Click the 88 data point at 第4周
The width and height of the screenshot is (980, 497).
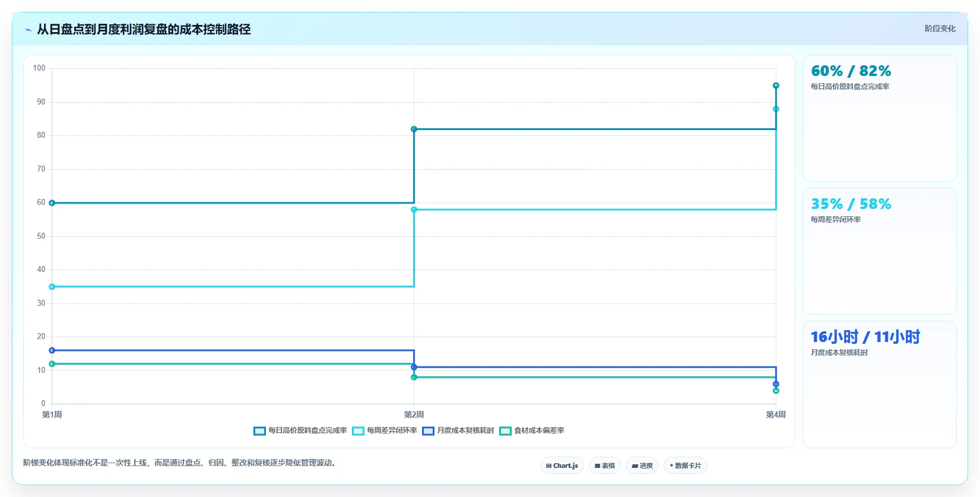pyautogui.click(x=776, y=109)
